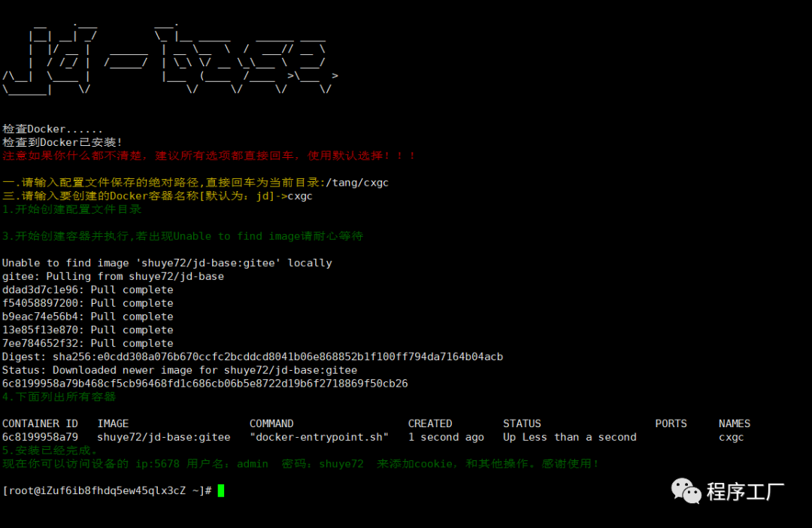The width and height of the screenshot is (812, 528).
Task: Click the 'IMAGE' column header
Action: [113, 424]
